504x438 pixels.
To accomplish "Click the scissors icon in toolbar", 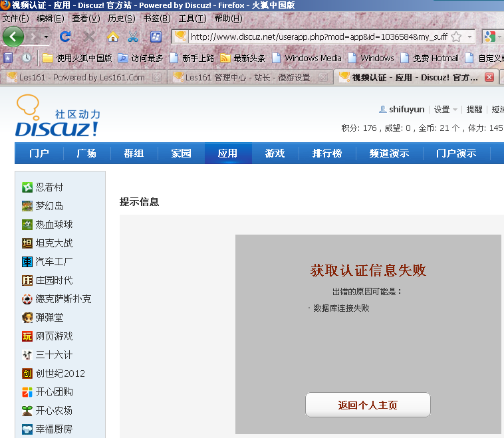I will [133, 37].
